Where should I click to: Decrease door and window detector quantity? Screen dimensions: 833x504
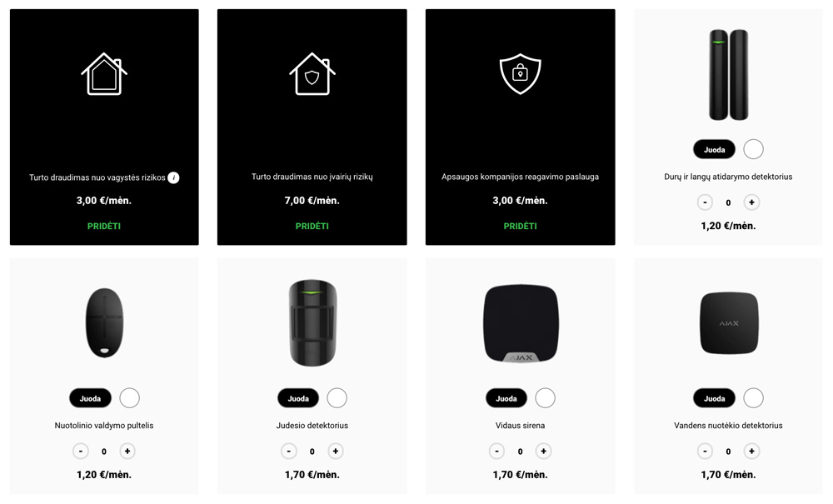pyautogui.click(x=705, y=202)
